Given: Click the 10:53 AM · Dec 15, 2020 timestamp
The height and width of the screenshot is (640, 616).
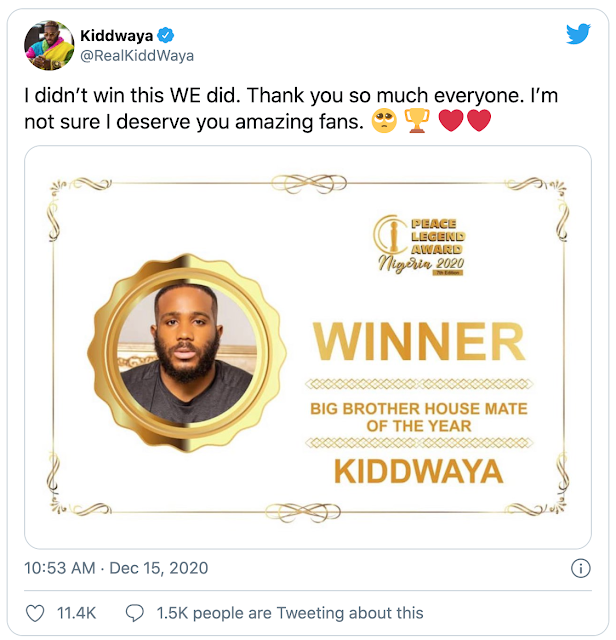Looking at the screenshot, I should point(116,568).
